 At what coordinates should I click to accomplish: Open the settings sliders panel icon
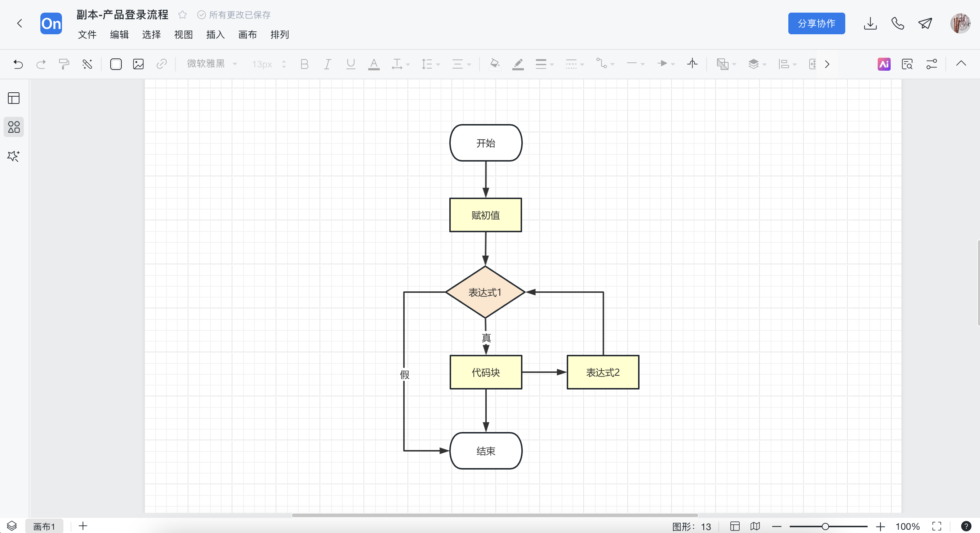click(x=931, y=64)
